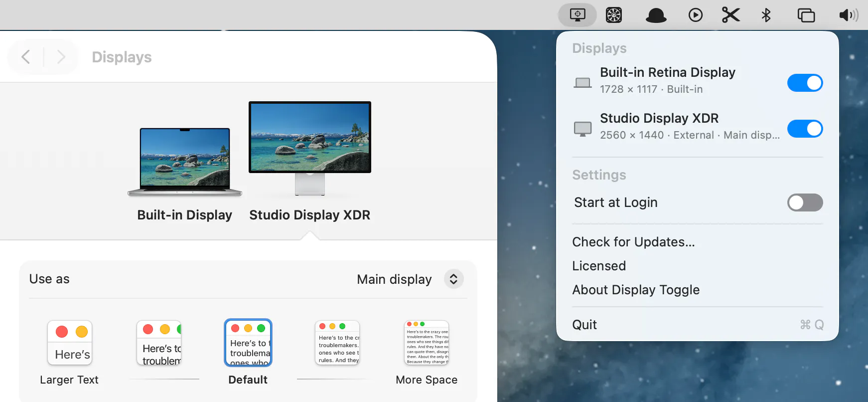
Task: Turn off the Built-in Retina Display switch
Action: [x=805, y=83]
